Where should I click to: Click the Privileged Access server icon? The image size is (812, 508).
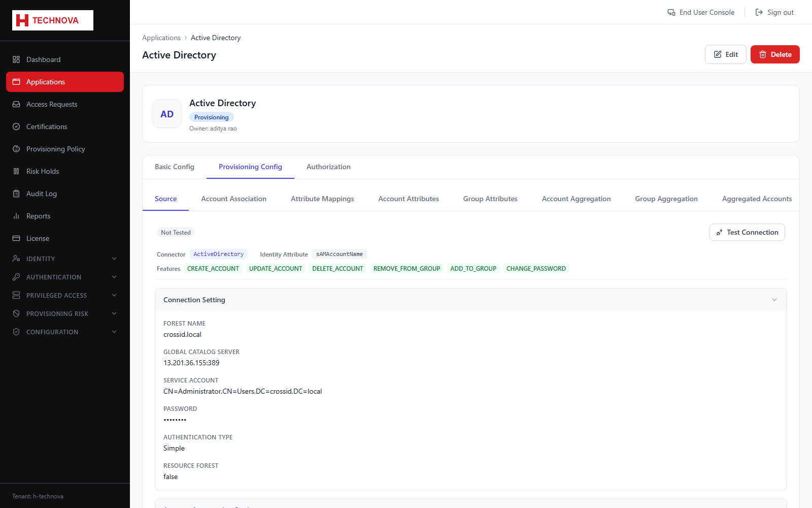16,295
